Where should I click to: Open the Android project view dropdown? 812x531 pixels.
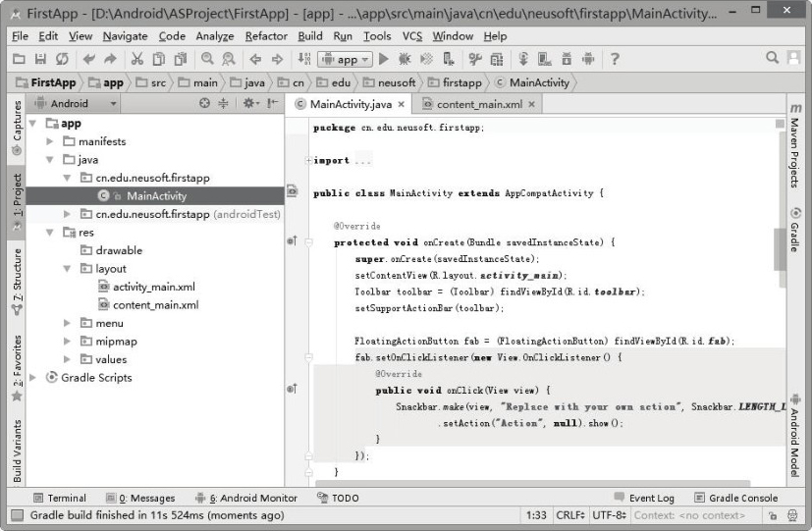pos(83,103)
